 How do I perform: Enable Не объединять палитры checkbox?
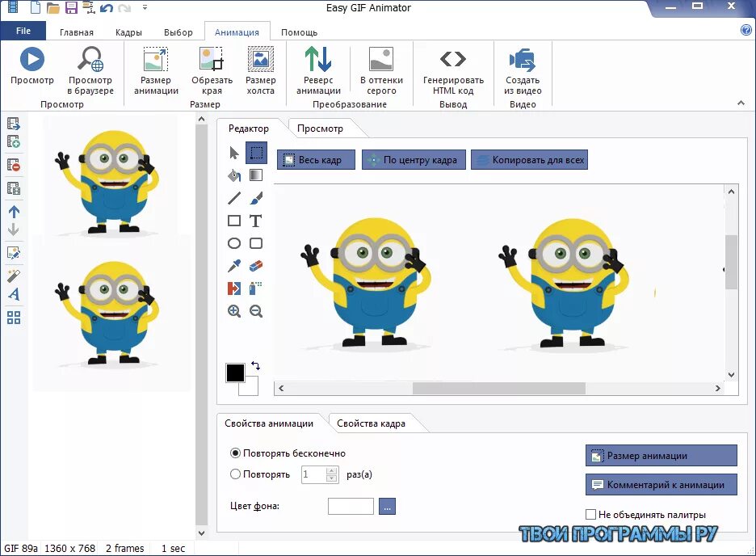click(590, 514)
